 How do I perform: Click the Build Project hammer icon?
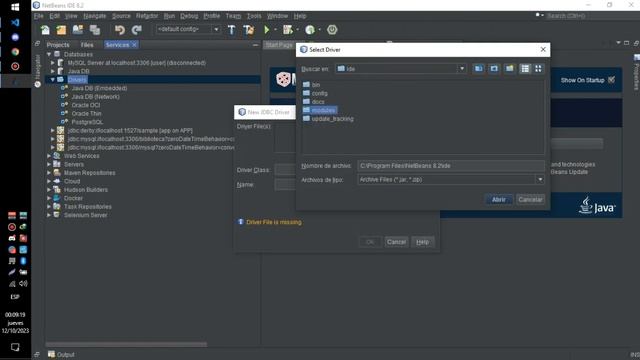231,30
